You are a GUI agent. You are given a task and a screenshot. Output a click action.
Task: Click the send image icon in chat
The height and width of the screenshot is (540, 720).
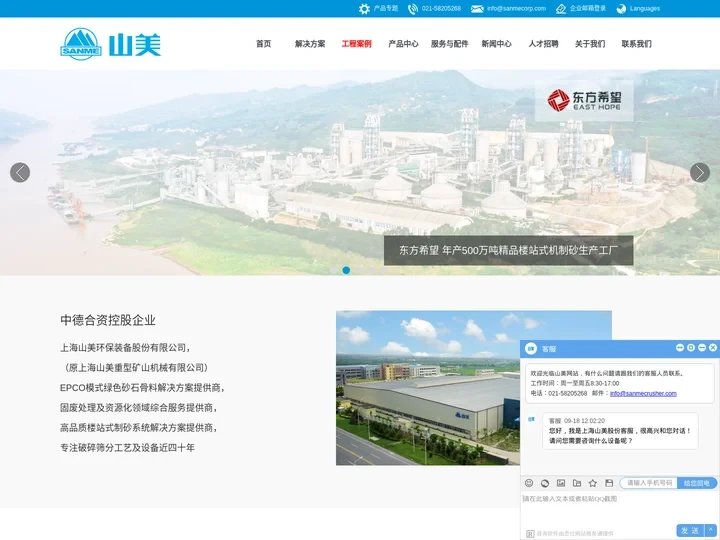pyautogui.click(x=561, y=483)
